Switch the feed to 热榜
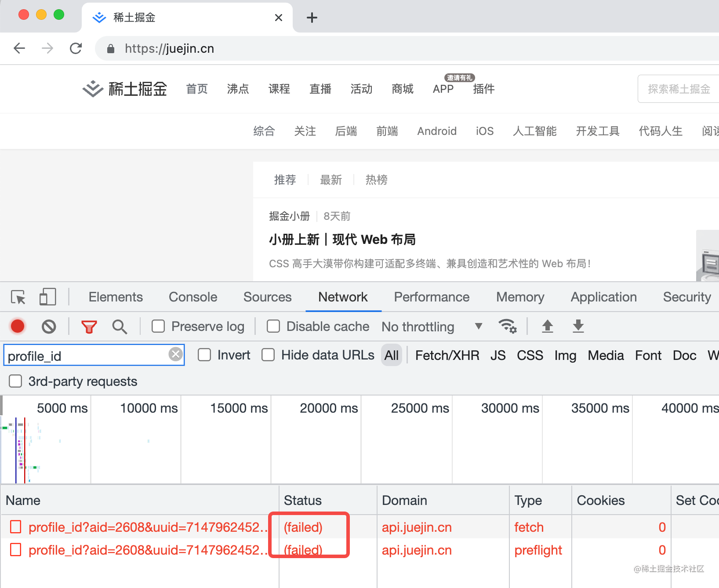This screenshot has height=588, width=719. point(377,180)
